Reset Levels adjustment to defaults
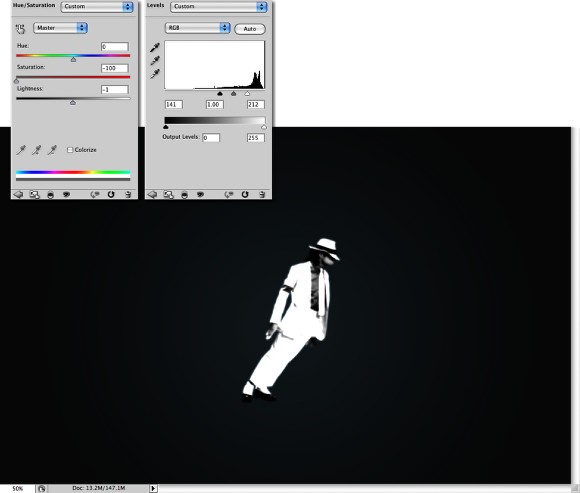The width and height of the screenshot is (580, 493). pos(245,194)
